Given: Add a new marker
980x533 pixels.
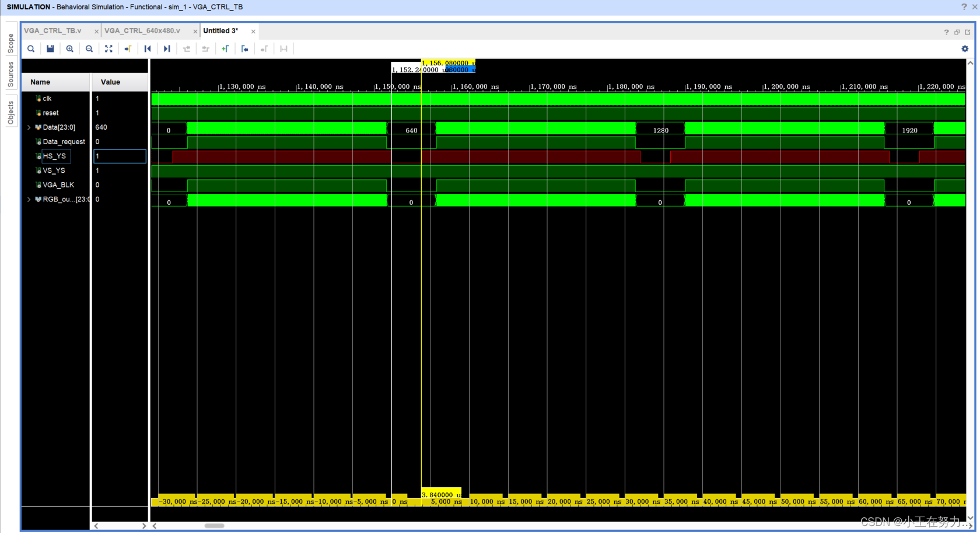Looking at the screenshot, I should [225, 49].
